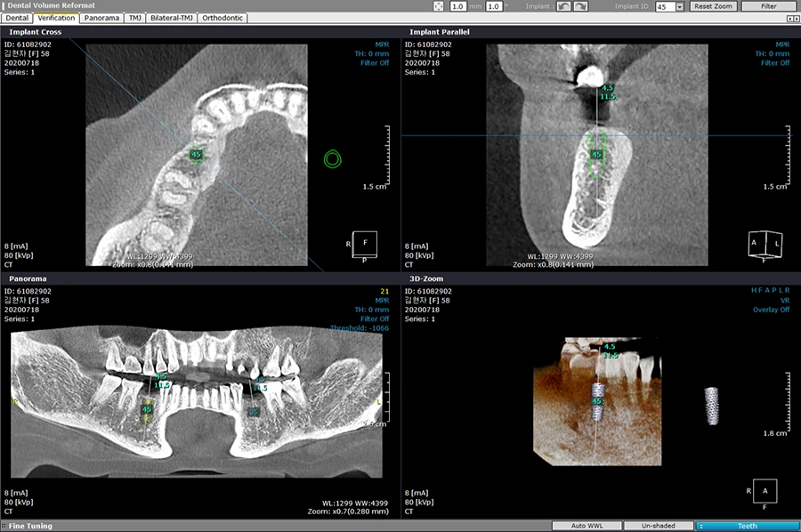Click the yellow 21 slice number in Panorama
Screen dimensions: 801x532
(384, 291)
